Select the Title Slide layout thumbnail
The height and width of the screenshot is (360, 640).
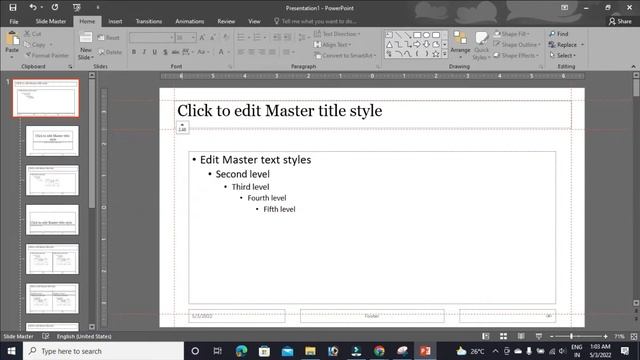pyautogui.click(x=52, y=141)
